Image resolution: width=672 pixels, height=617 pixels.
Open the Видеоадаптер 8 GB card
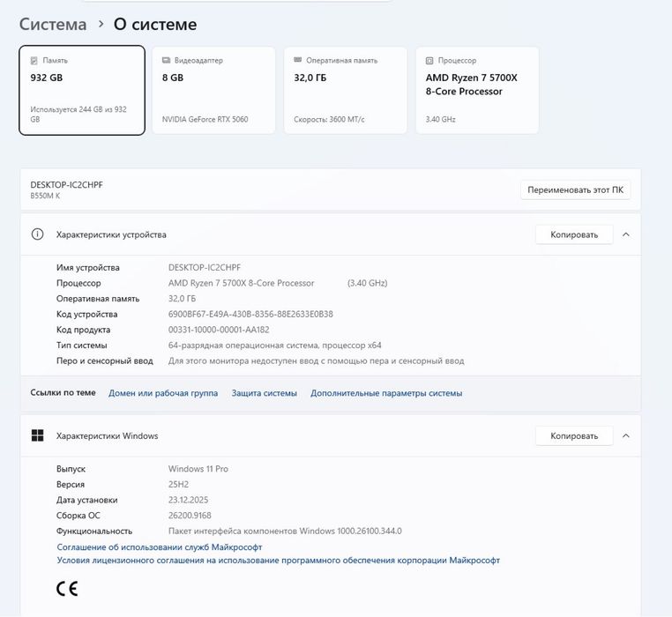pos(213,90)
